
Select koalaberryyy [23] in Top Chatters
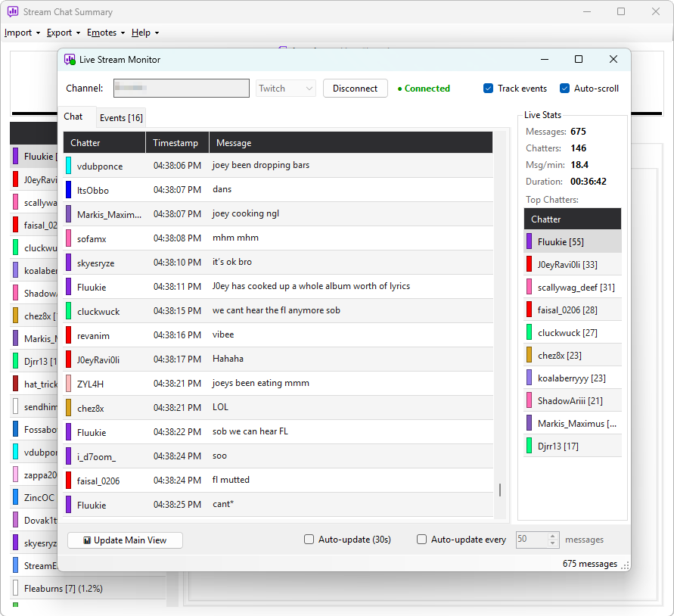(x=573, y=378)
